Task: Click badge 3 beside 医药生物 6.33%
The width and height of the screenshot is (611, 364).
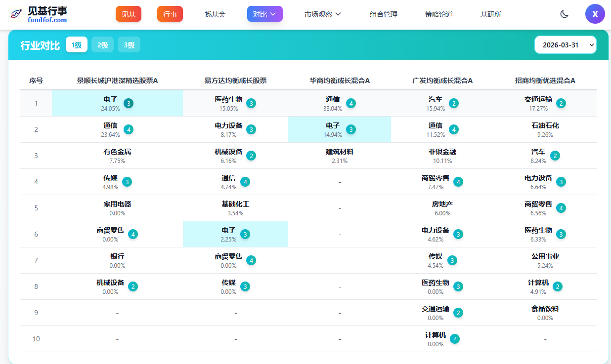Action: pos(561,234)
